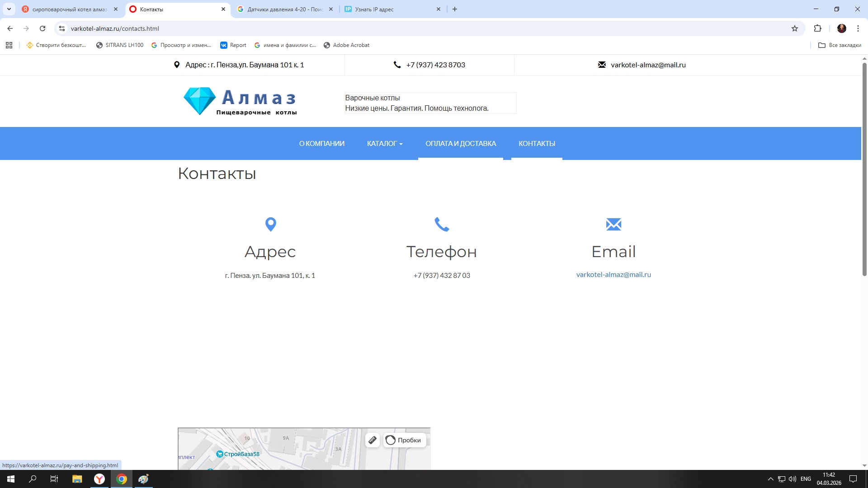The height and width of the screenshot is (488, 868).
Task: Open the bookmarks apps grid icon
Action: coord(9,45)
